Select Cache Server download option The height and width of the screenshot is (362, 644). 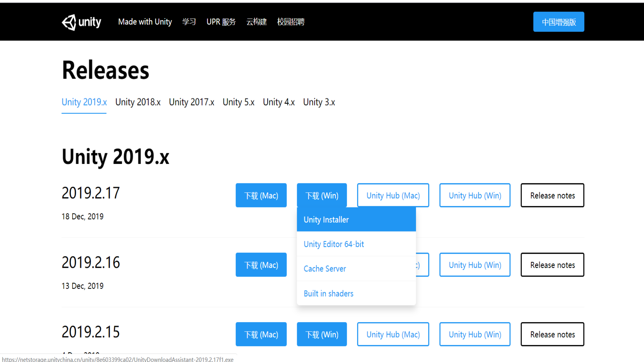[x=325, y=269]
